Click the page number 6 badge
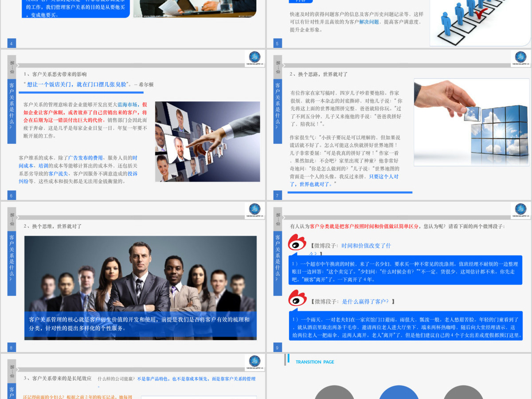 [12, 195]
